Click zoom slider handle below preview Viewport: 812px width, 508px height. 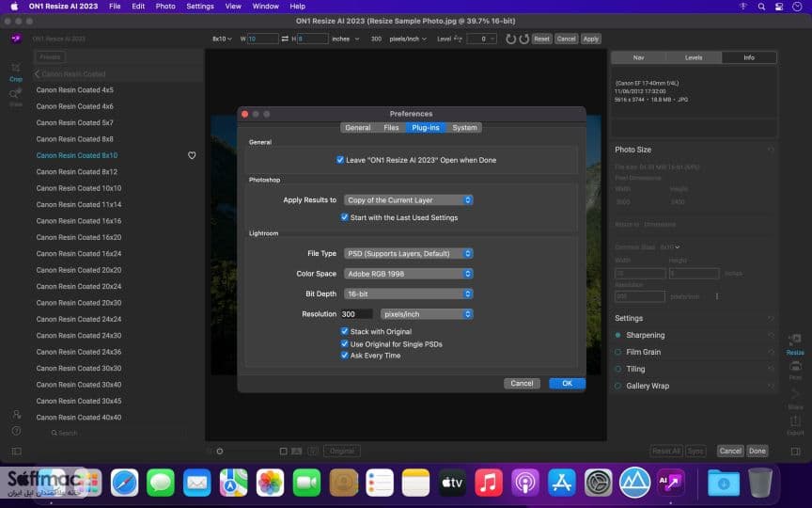click(x=220, y=452)
